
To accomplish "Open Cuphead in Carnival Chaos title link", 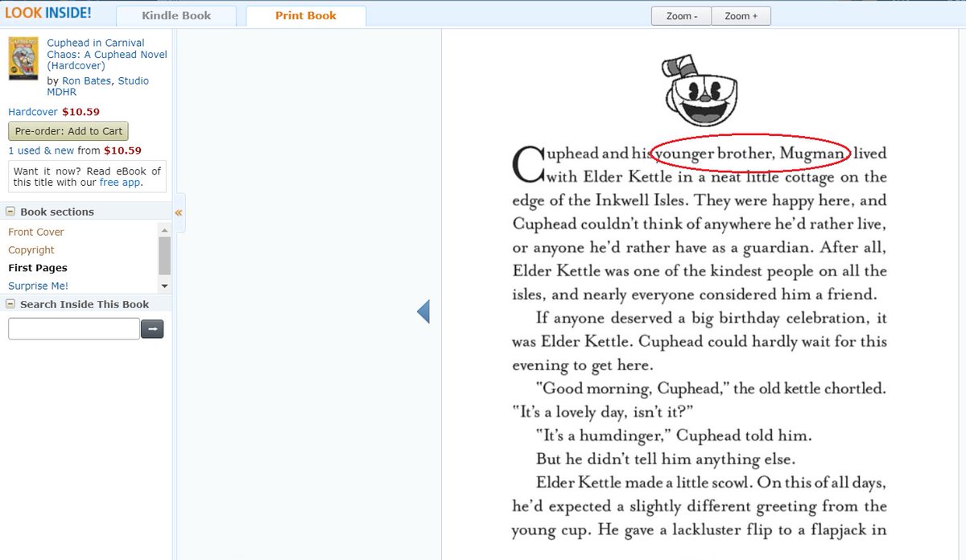I will pyautogui.click(x=107, y=54).
